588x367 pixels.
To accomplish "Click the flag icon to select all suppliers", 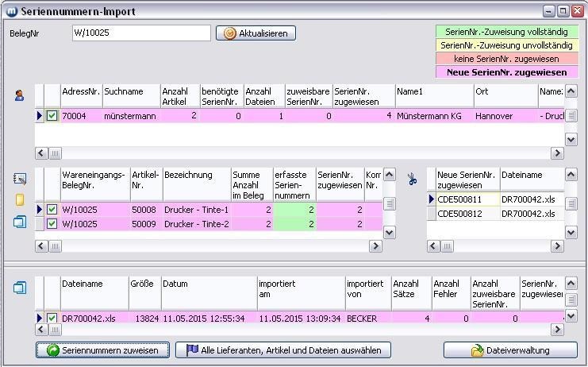I will click(x=191, y=350).
